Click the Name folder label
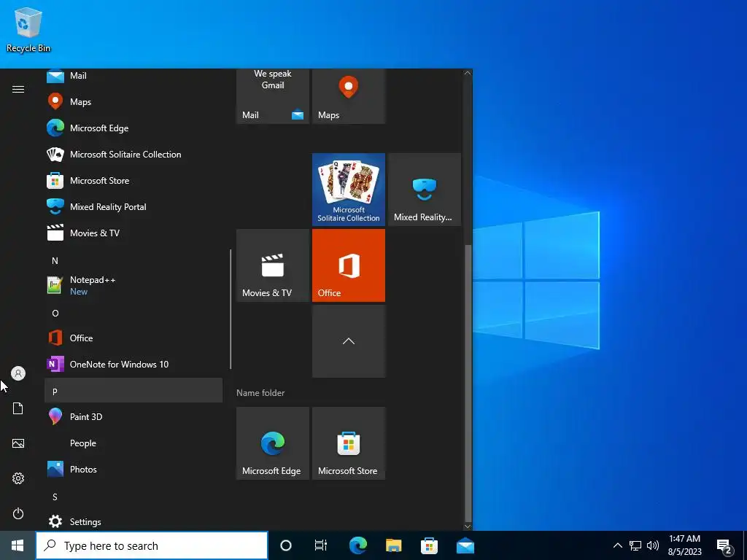Viewport: 747px width, 560px height. click(x=260, y=393)
